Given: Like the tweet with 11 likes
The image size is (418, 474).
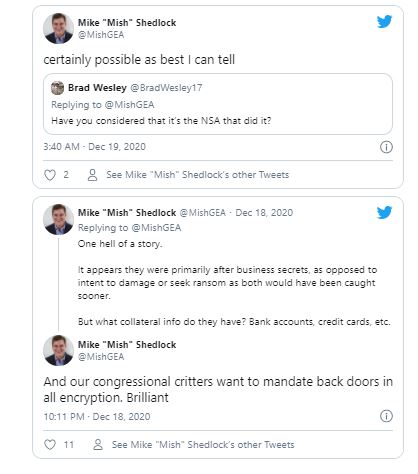Looking at the screenshot, I should click(50, 445).
